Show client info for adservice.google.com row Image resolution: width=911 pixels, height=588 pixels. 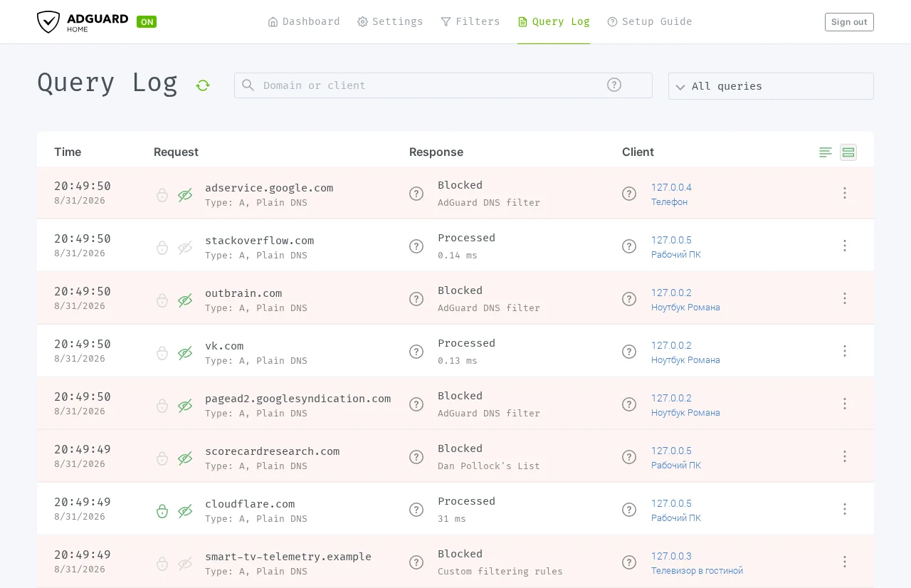pyautogui.click(x=629, y=194)
